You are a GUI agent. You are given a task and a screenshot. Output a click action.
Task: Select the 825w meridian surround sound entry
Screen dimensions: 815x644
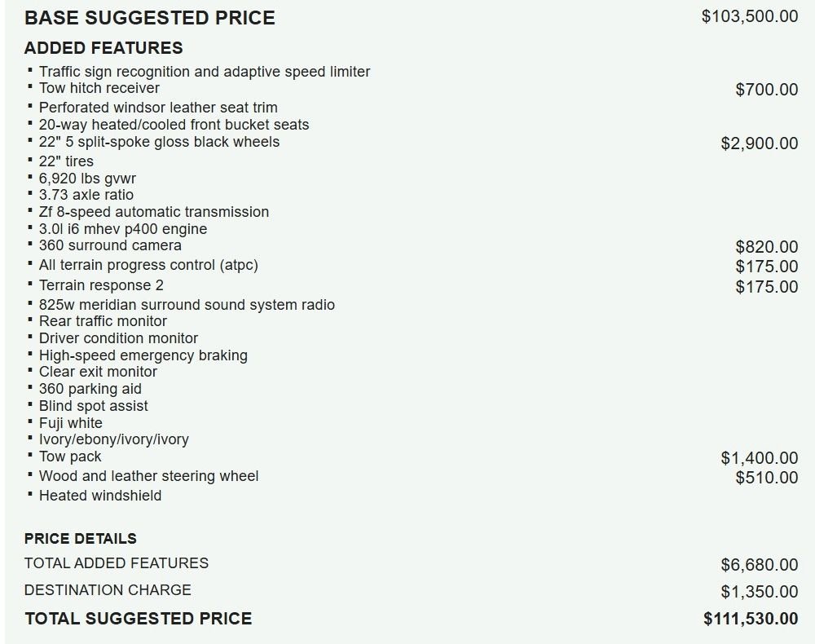(x=187, y=305)
